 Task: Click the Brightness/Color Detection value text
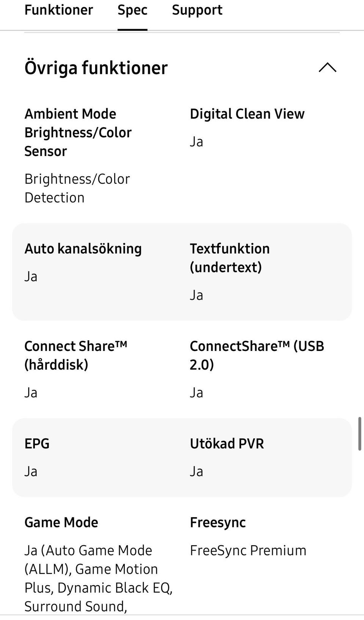click(x=77, y=188)
